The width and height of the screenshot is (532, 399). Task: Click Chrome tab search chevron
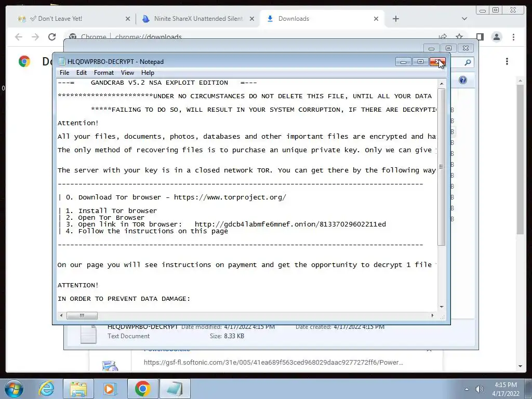click(464, 19)
